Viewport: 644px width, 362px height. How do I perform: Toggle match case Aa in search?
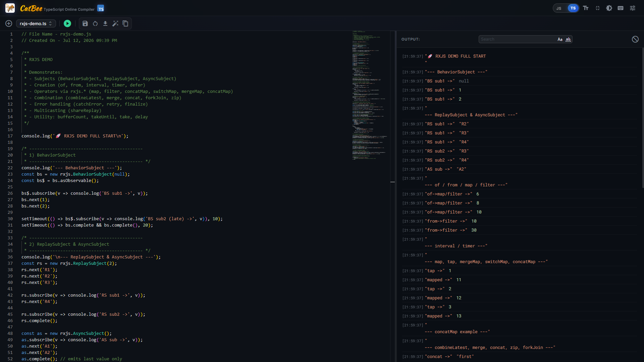pos(560,40)
